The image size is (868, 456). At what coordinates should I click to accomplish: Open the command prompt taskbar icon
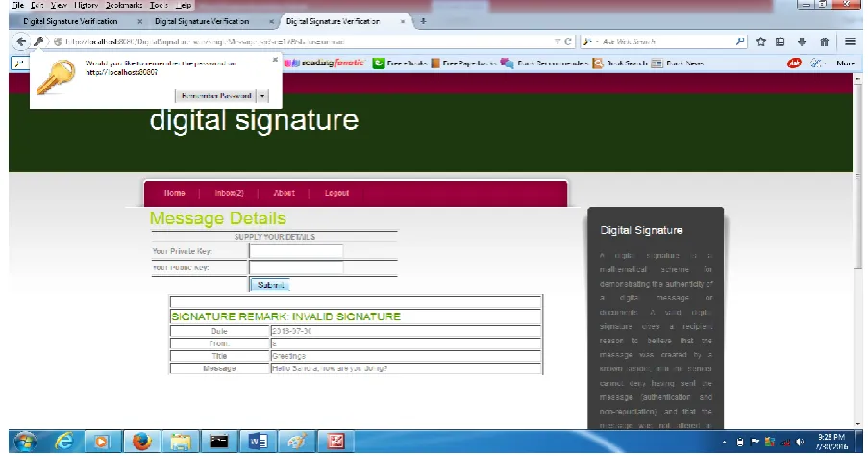[x=218, y=442]
